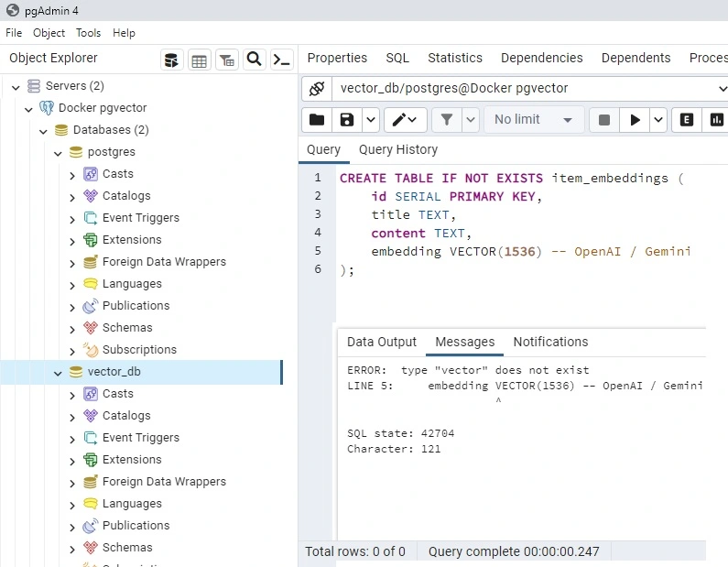
Task: Click the Schemas icon under postgres
Action: click(x=91, y=328)
